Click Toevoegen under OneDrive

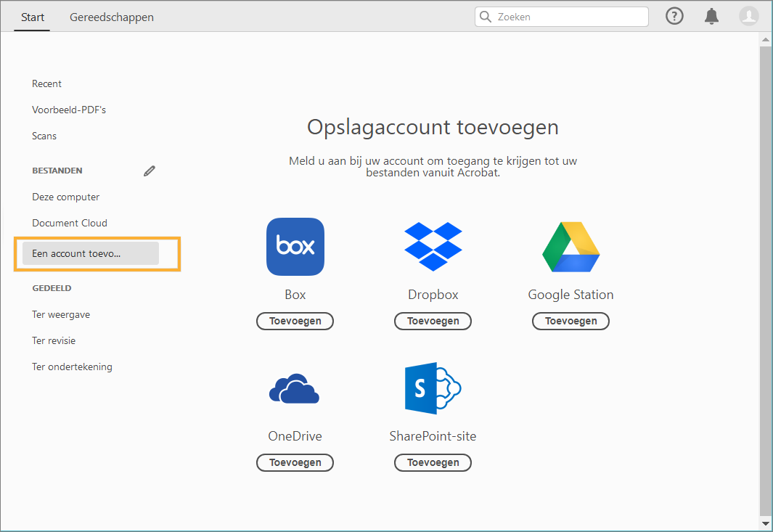pyautogui.click(x=295, y=462)
